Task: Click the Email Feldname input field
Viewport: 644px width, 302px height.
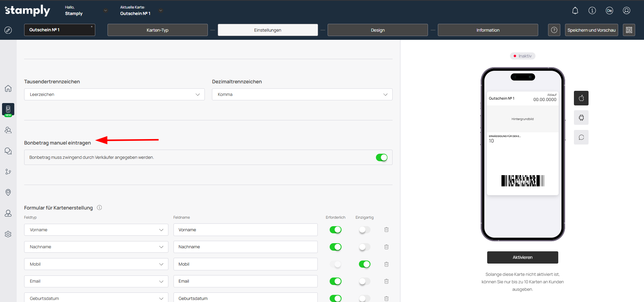Action: pos(245,281)
